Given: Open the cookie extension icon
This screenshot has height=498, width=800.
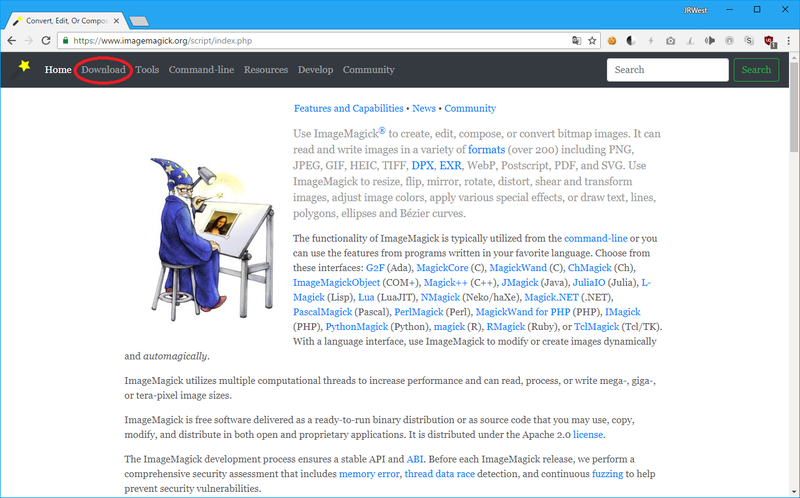Looking at the screenshot, I should point(612,41).
